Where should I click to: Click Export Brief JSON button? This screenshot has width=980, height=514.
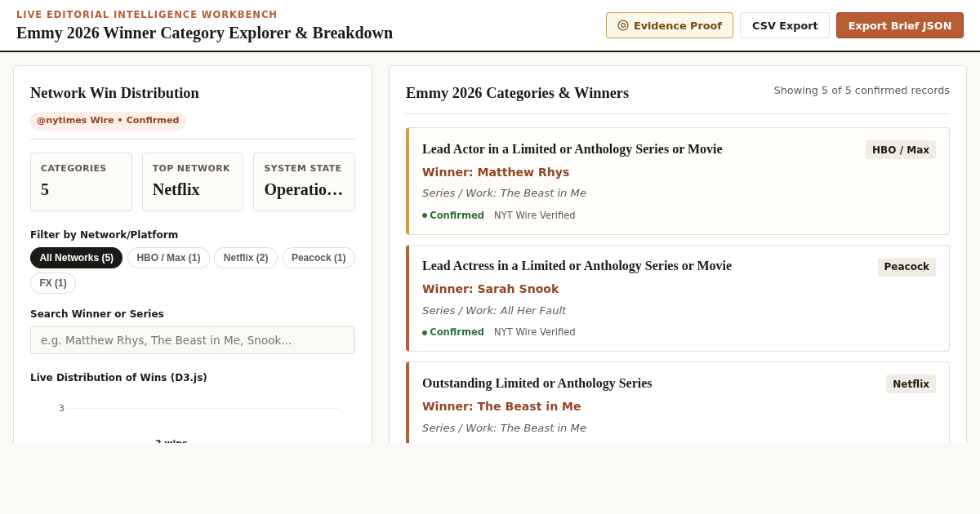pos(900,25)
